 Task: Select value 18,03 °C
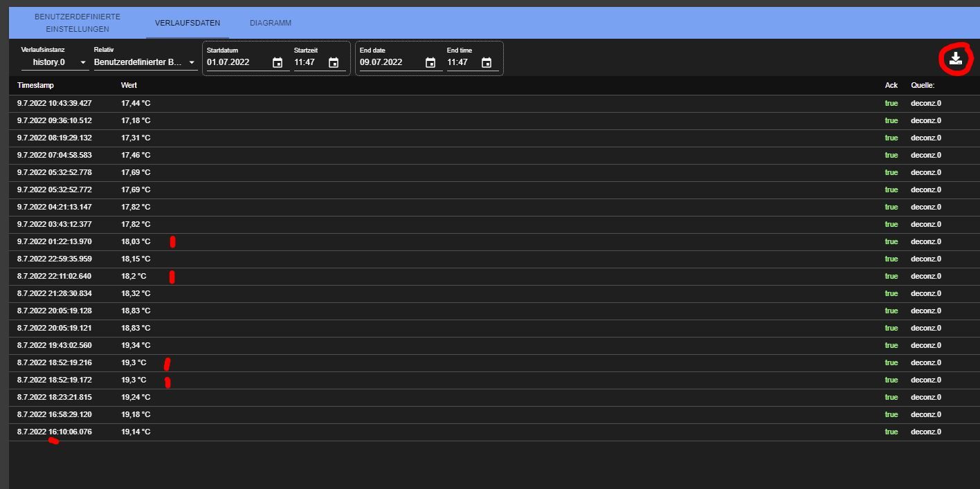coord(136,241)
